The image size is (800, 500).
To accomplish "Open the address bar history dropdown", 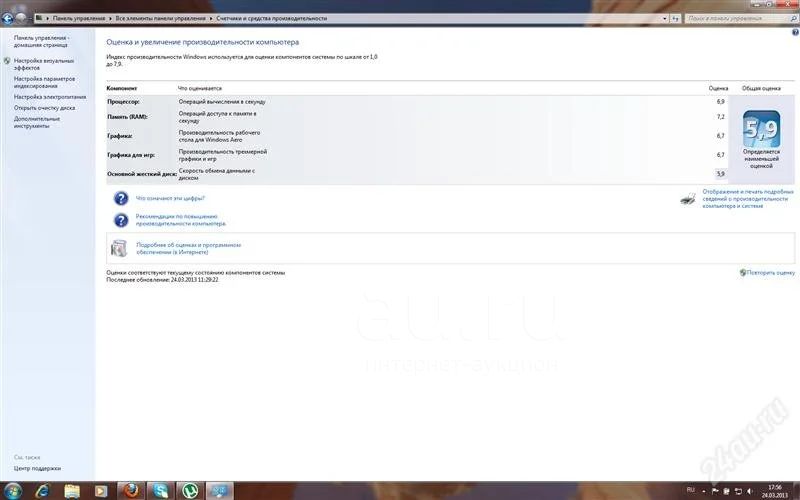I will [664, 18].
